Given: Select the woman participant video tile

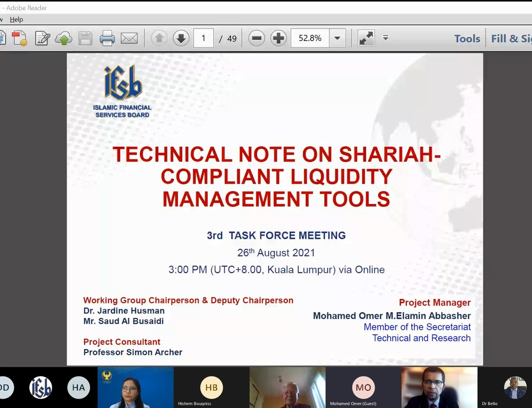Looking at the screenshot, I should tap(135, 388).
